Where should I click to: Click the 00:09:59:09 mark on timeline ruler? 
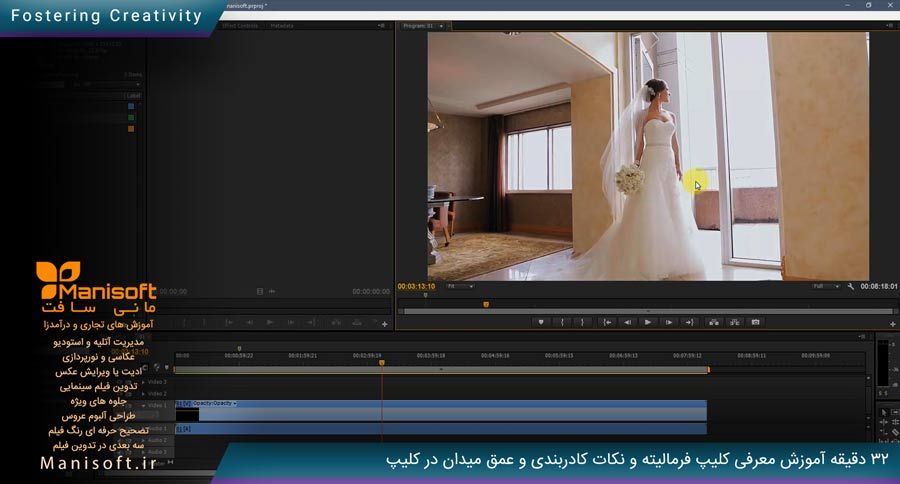point(815,356)
